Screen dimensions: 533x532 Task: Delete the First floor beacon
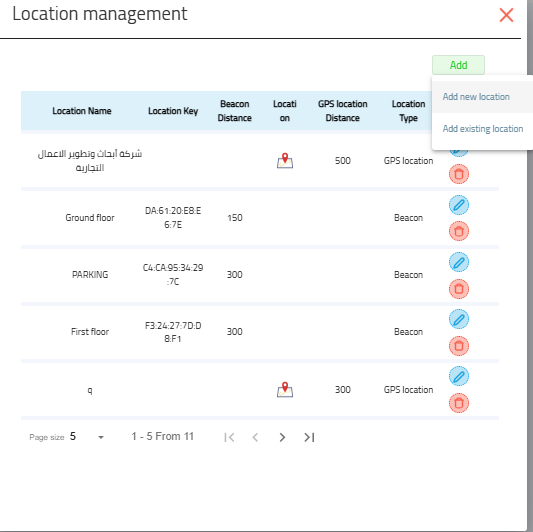point(459,346)
